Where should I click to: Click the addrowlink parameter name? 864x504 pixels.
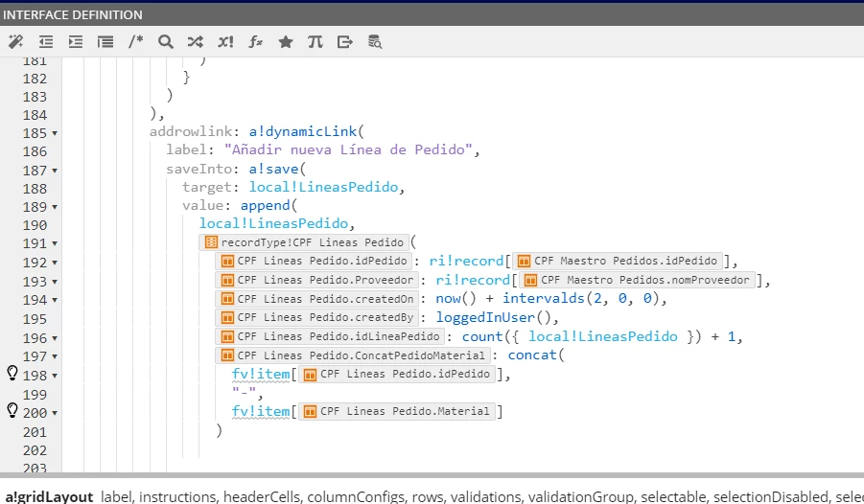[191, 131]
